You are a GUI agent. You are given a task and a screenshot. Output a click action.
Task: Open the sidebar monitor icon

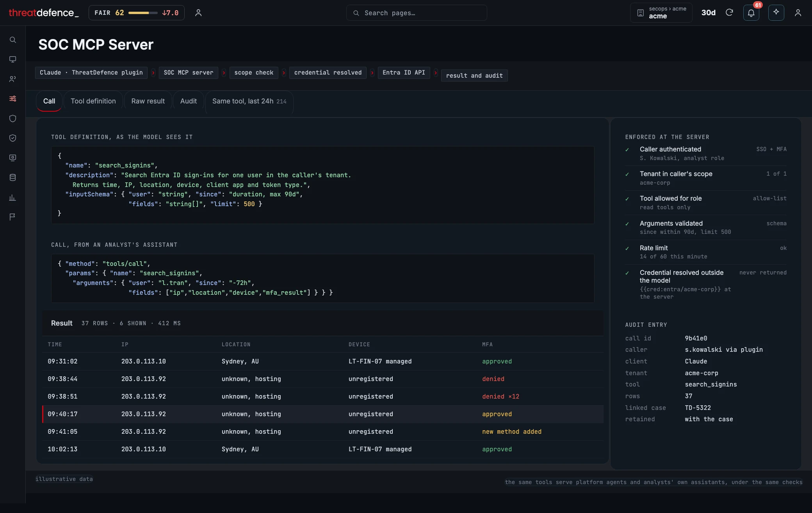[12, 59]
